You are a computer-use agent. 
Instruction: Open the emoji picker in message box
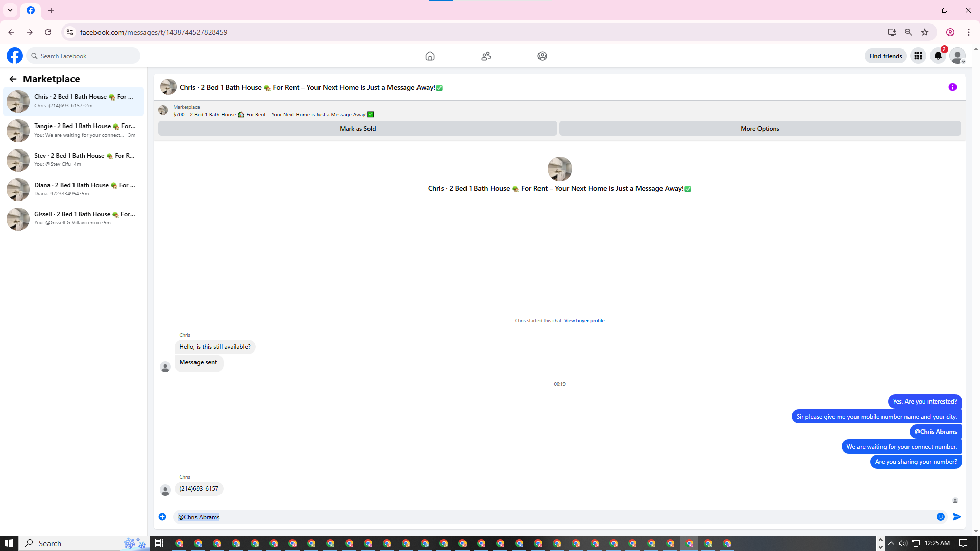pos(941,517)
